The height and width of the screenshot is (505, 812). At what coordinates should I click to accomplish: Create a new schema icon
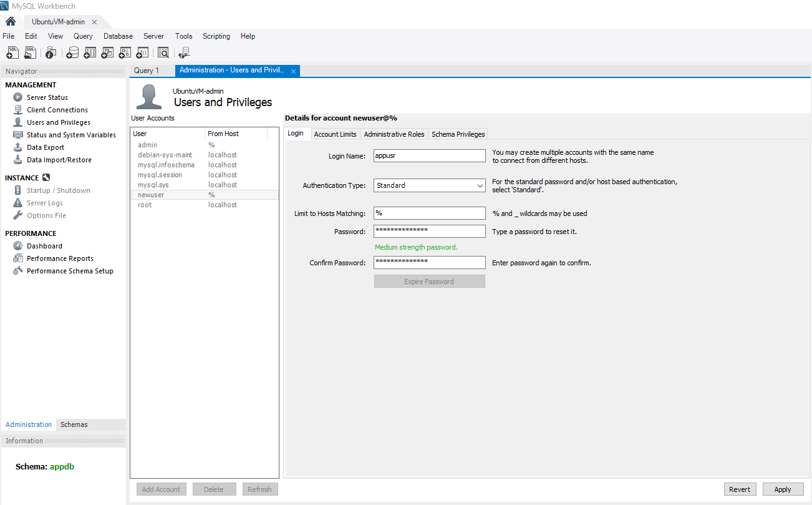pos(72,53)
